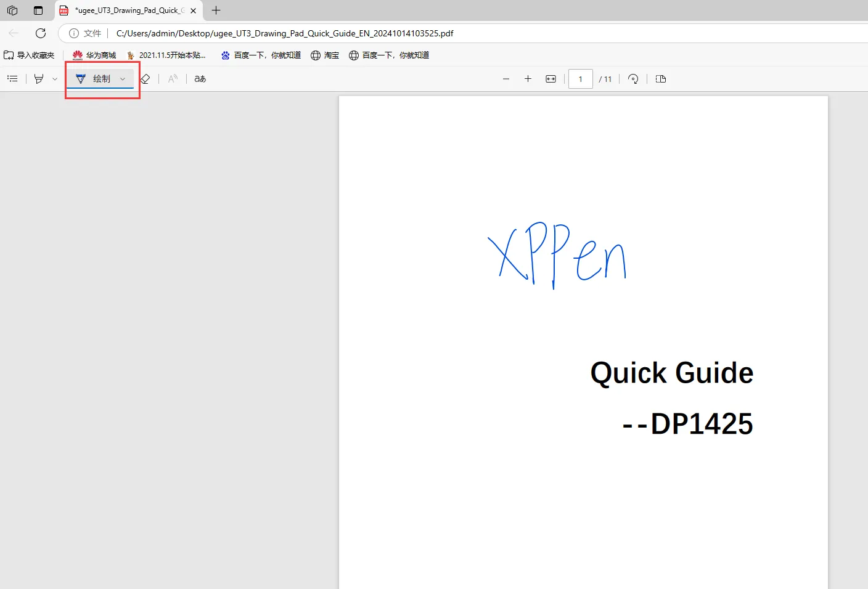
Task: Open the 百度一下 bookmark with globe icon
Action: coord(389,55)
